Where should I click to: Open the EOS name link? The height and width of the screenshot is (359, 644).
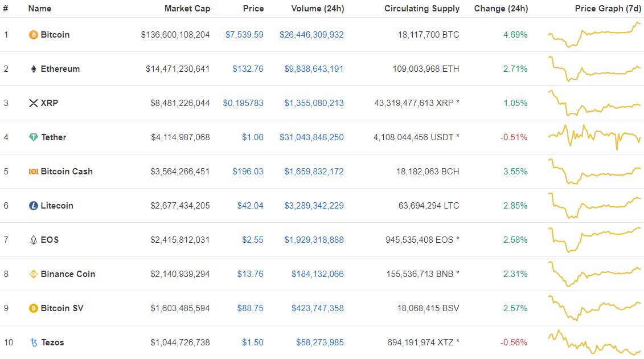point(50,239)
